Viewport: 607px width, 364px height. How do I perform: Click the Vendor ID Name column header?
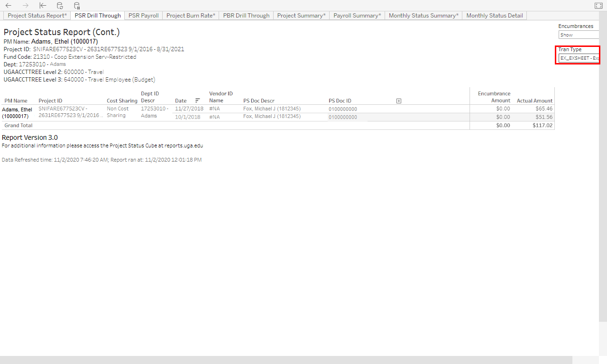click(x=221, y=97)
